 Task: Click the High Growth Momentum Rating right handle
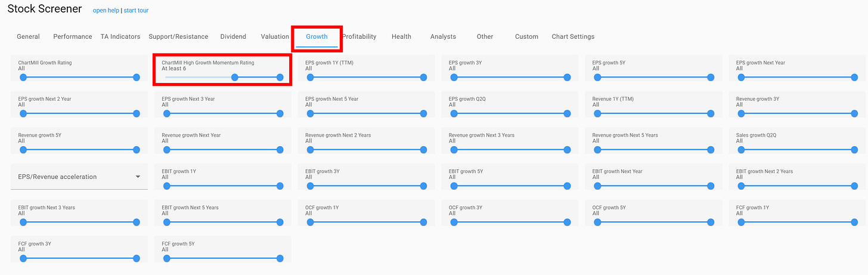click(280, 78)
